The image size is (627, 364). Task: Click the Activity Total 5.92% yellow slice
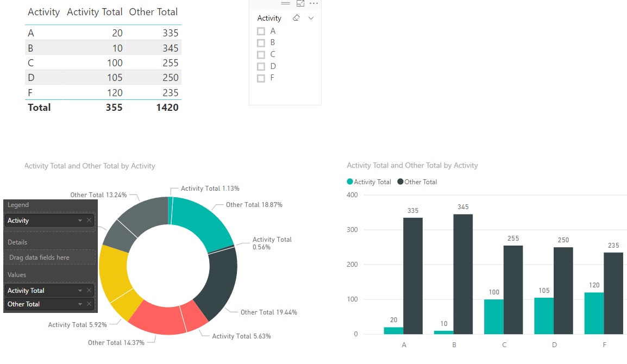126,304
